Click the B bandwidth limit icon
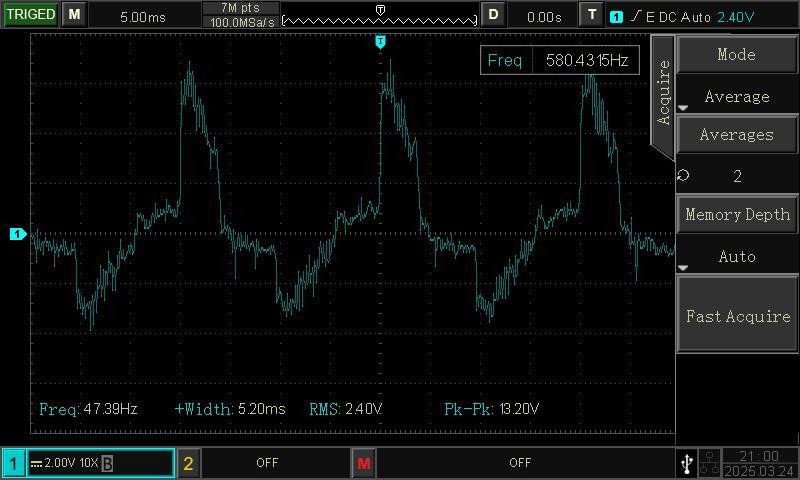 (x=107, y=464)
